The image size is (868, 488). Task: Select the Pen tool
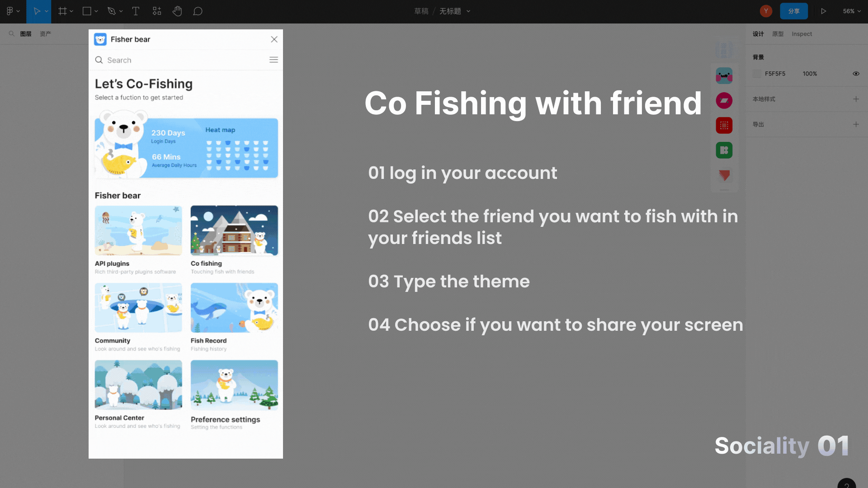[x=112, y=11]
